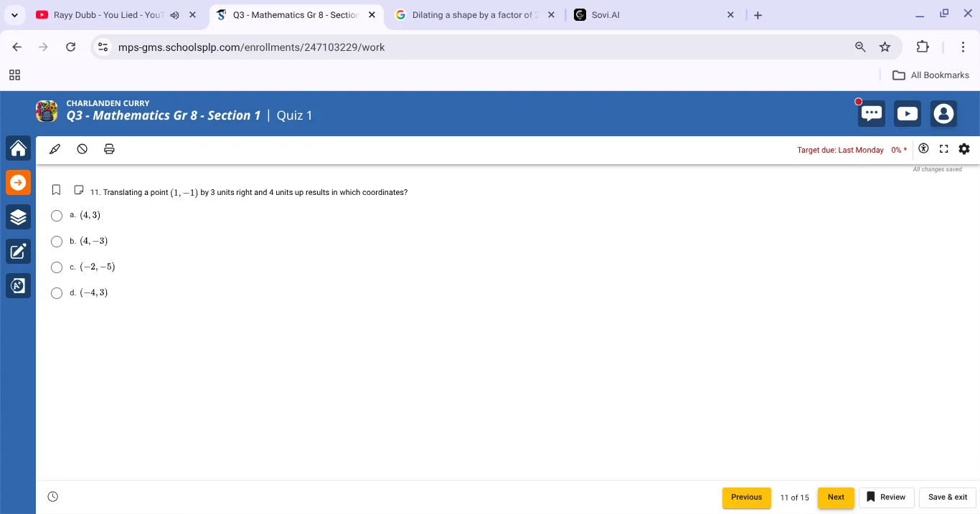
Task: Check the quiz timer clock icon
Action: coord(52,496)
